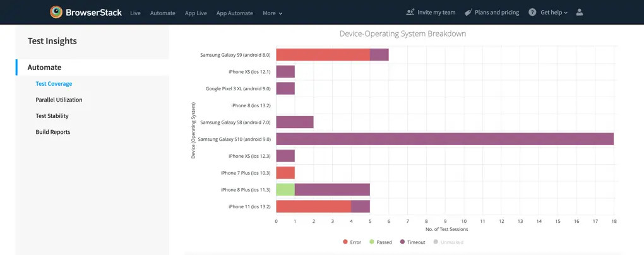The width and height of the screenshot is (644, 255).
Task: Click the iPhone 7 Plus (ios 10.3) label
Action: pos(246,173)
